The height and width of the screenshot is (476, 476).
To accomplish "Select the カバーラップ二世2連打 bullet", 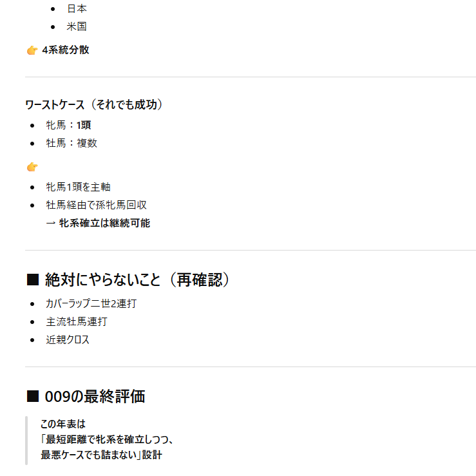I will coord(91,303).
